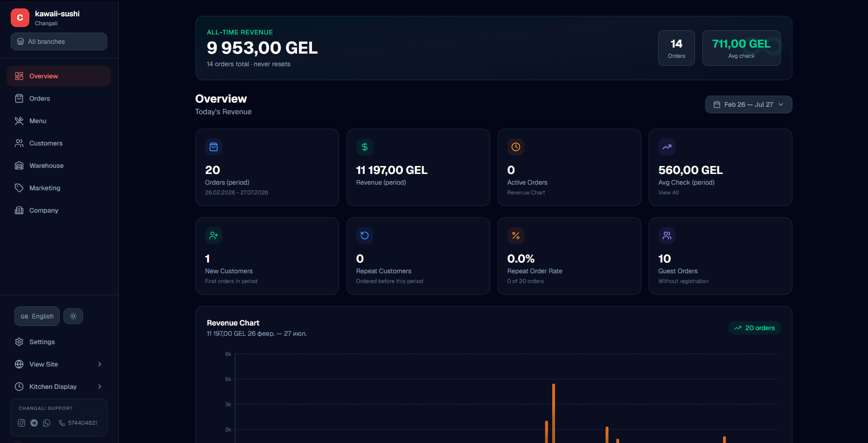Click the "Without registration" caption
The height and width of the screenshot is (443, 868).
(x=683, y=281)
